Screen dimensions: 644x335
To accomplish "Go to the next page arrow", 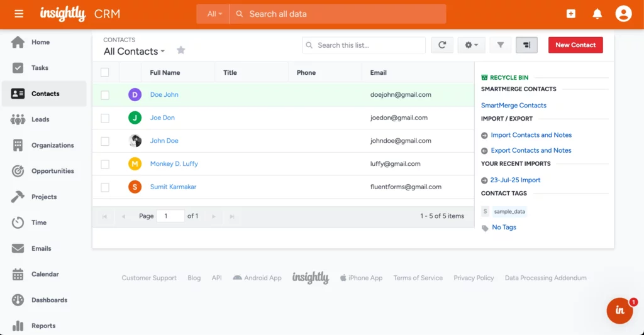I will (x=214, y=216).
